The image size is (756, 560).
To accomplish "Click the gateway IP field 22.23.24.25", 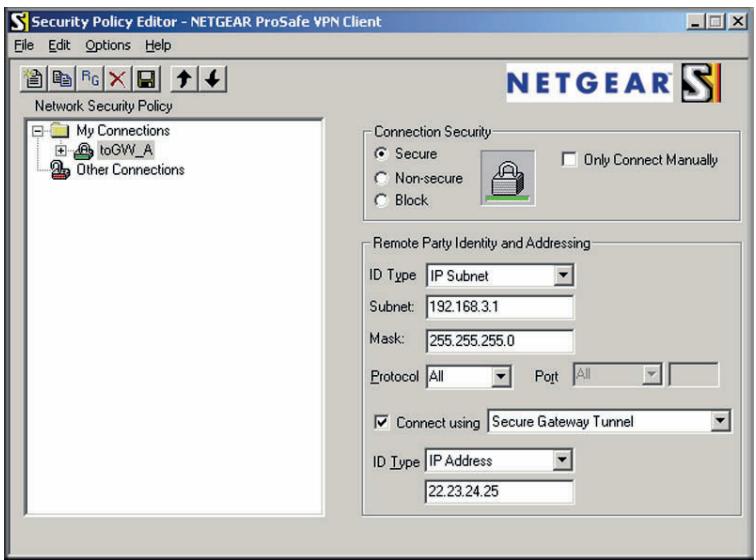I will point(499,491).
